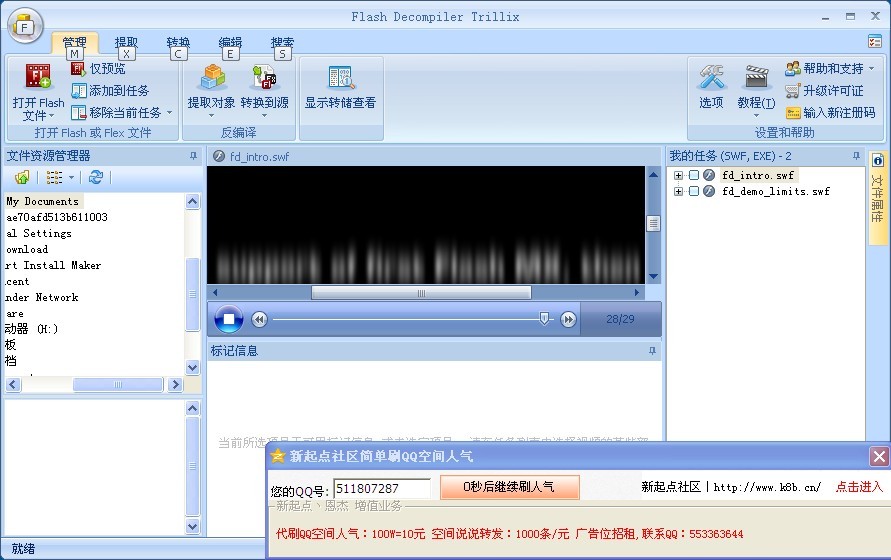Switch to the 提取 ribbon tab
The width and height of the screenshot is (891, 560).
pyautogui.click(x=126, y=43)
